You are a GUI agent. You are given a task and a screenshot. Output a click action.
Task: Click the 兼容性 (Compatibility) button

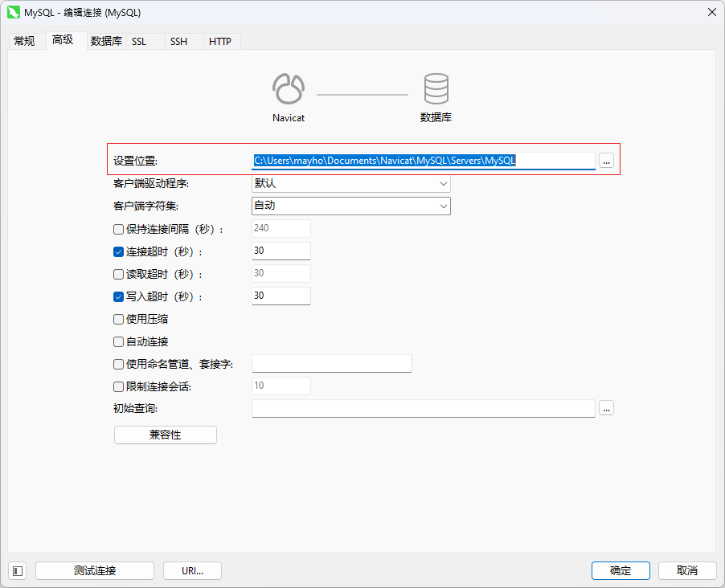point(166,435)
